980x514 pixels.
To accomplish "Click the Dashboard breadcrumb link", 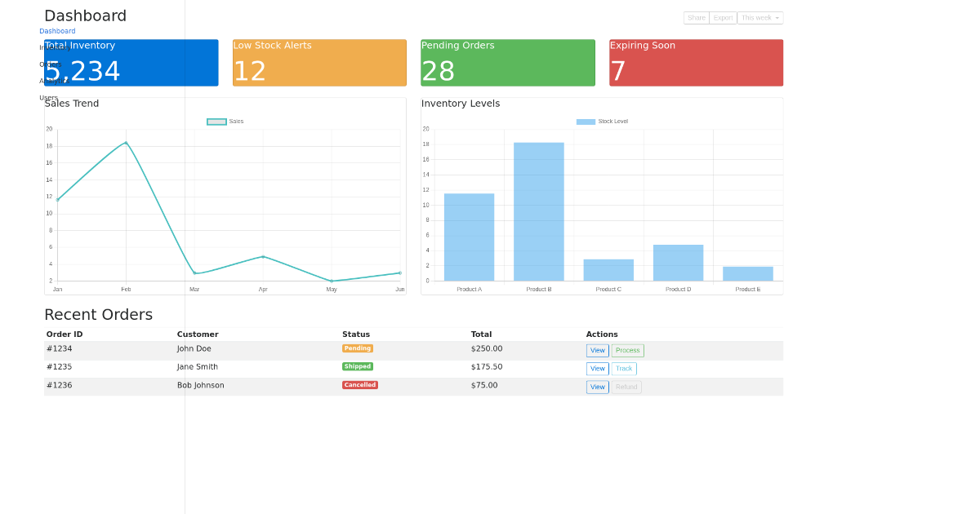I will (57, 30).
